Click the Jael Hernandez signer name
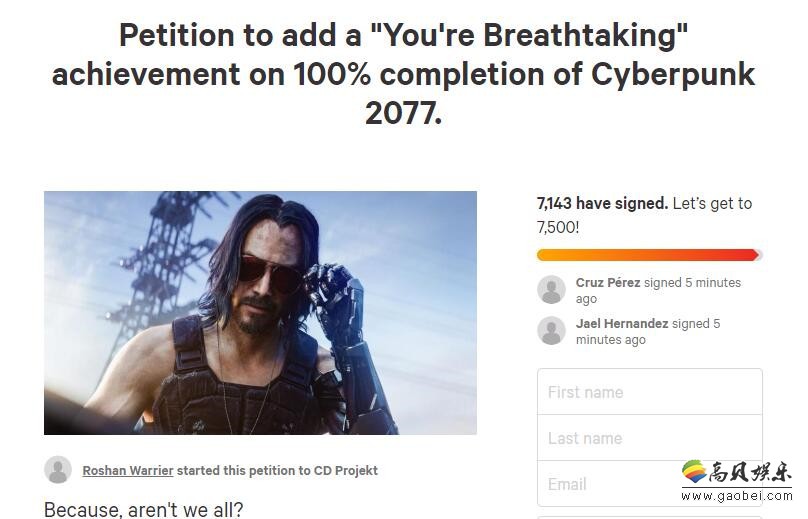Image resolution: width=808 pixels, height=519 pixels. click(622, 324)
